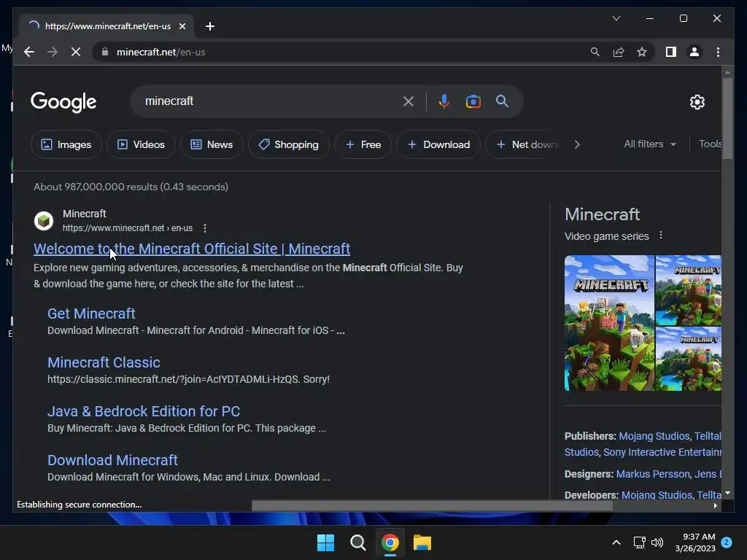Open the Get Minecraft sitelink
The height and width of the screenshot is (560, 747).
(91, 314)
